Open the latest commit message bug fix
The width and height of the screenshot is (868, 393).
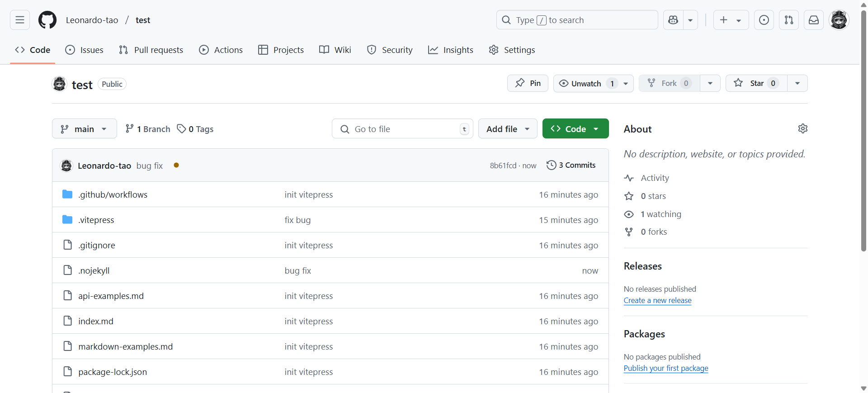pos(150,166)
